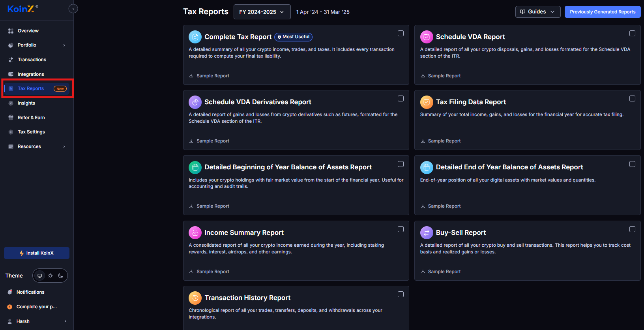Click the Harsh user avatar icon
The image size is (644, 330).
(x=10, y=321)
